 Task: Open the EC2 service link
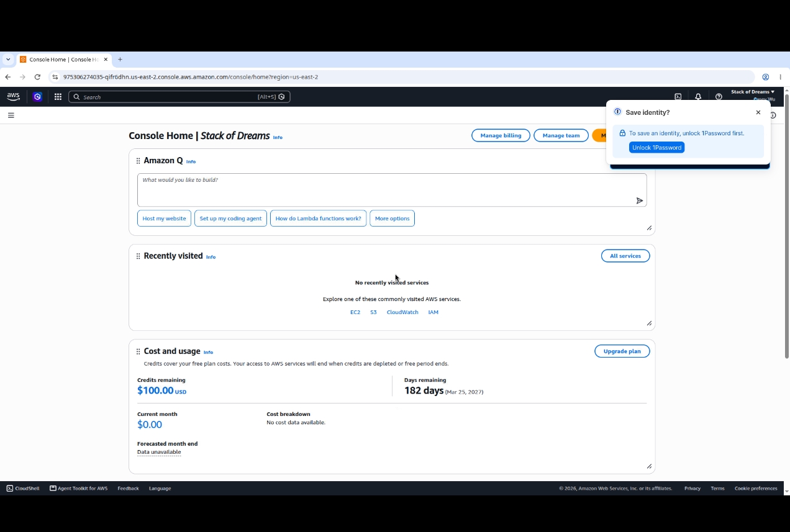(x=355, y=312)
